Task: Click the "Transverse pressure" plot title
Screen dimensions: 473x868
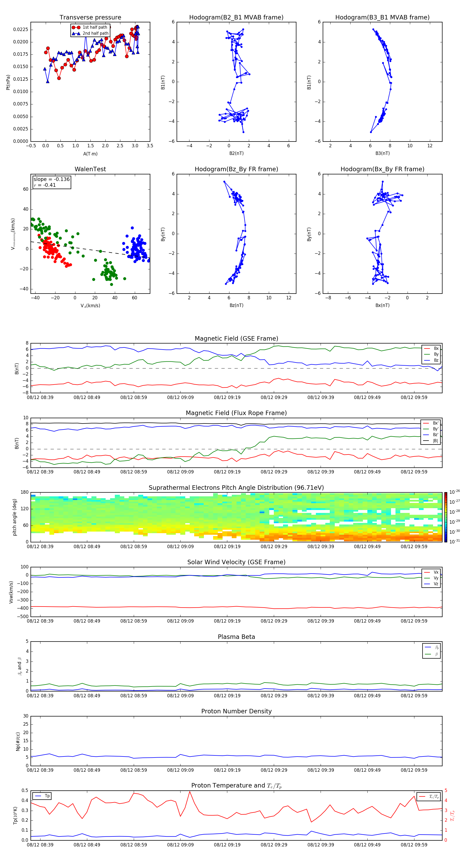Action: 90,17
